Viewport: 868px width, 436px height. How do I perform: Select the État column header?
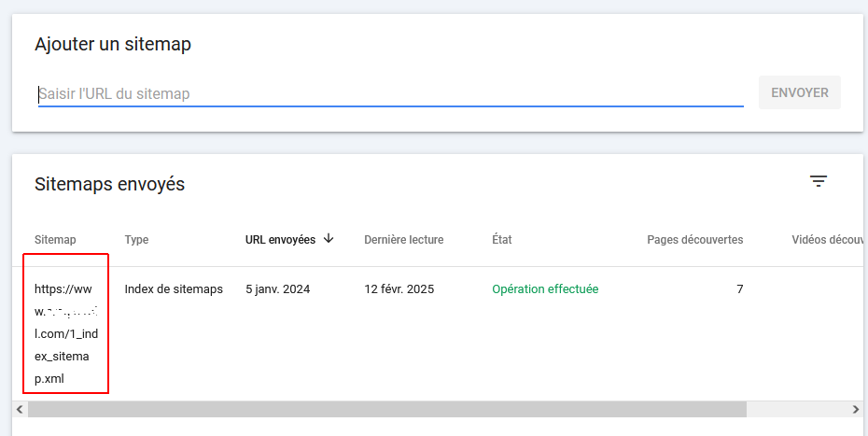point(502,240)
